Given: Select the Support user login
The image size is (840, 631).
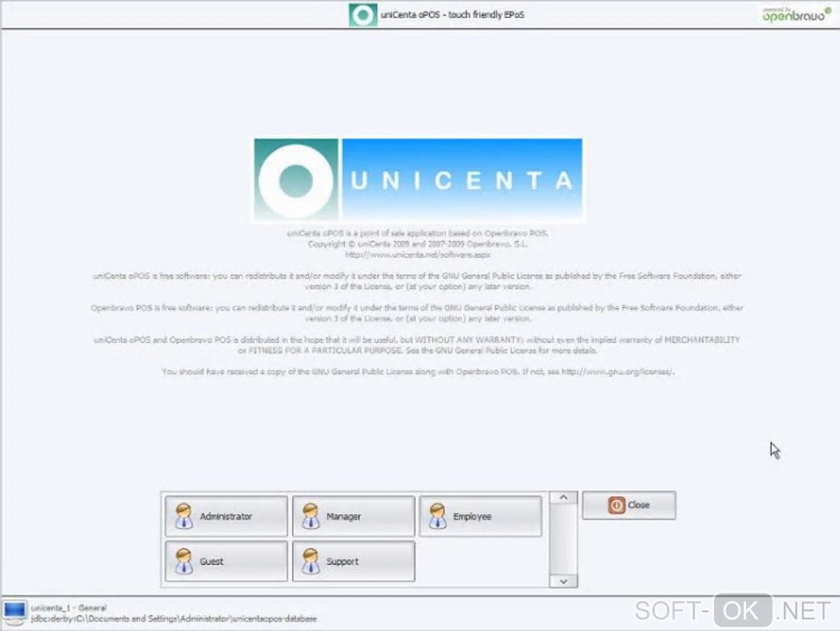Looking at the screenshot, I should (x=353, y=561).
